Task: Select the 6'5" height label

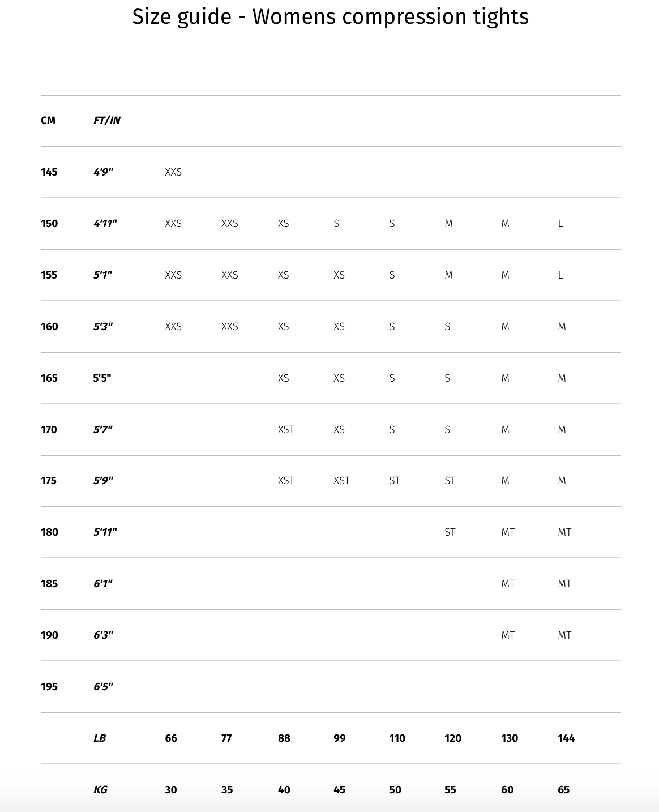Action: coord(103,687)
